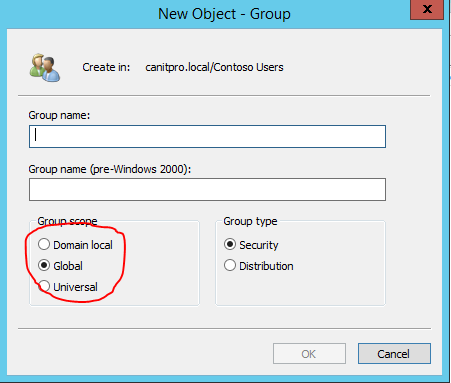Click the two-user group icon
This screenshot has width=451, height=383.
tap(45, 68)
